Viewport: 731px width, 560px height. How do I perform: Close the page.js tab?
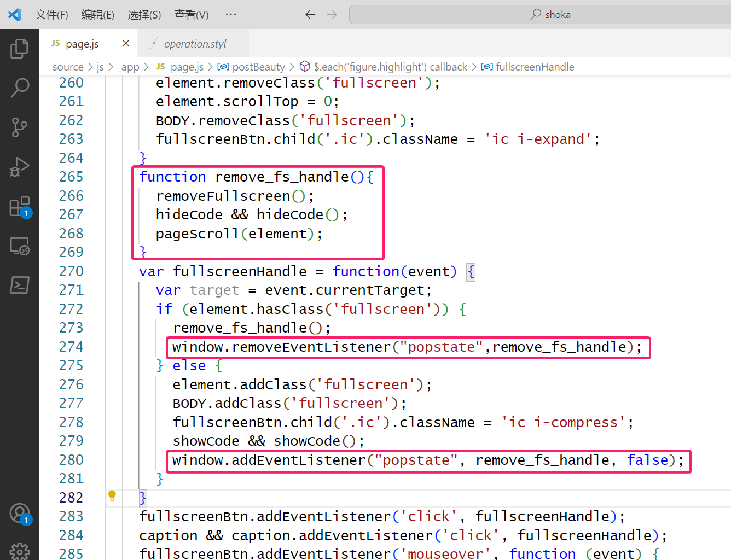126,43
